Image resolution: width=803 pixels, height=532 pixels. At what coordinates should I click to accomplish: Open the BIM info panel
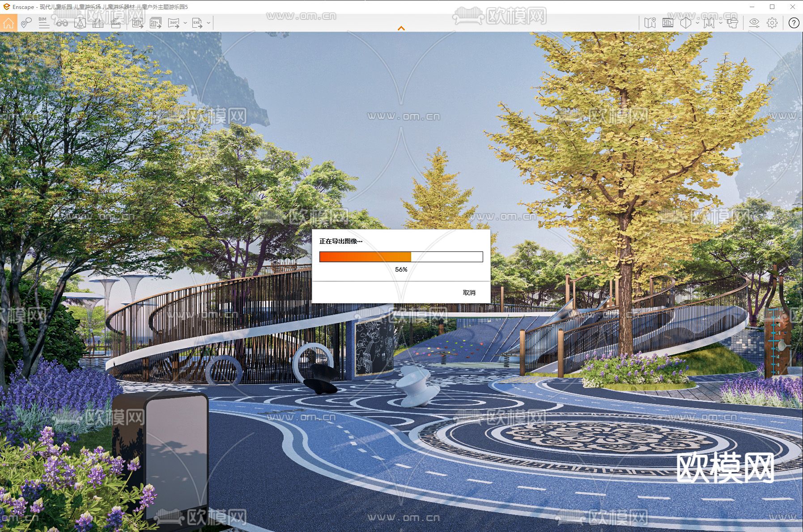coord(44,23)
